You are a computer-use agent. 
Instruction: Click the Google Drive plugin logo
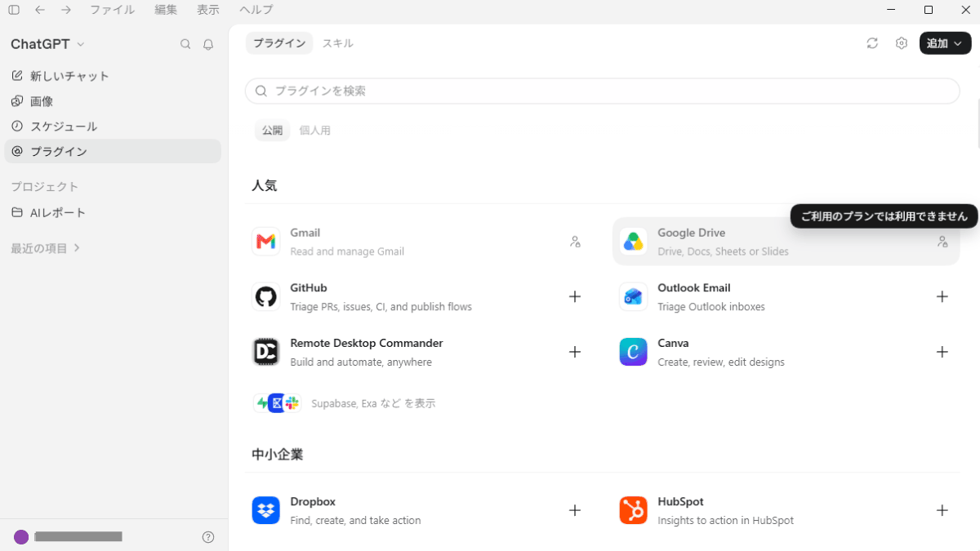(x=633, y=242)
